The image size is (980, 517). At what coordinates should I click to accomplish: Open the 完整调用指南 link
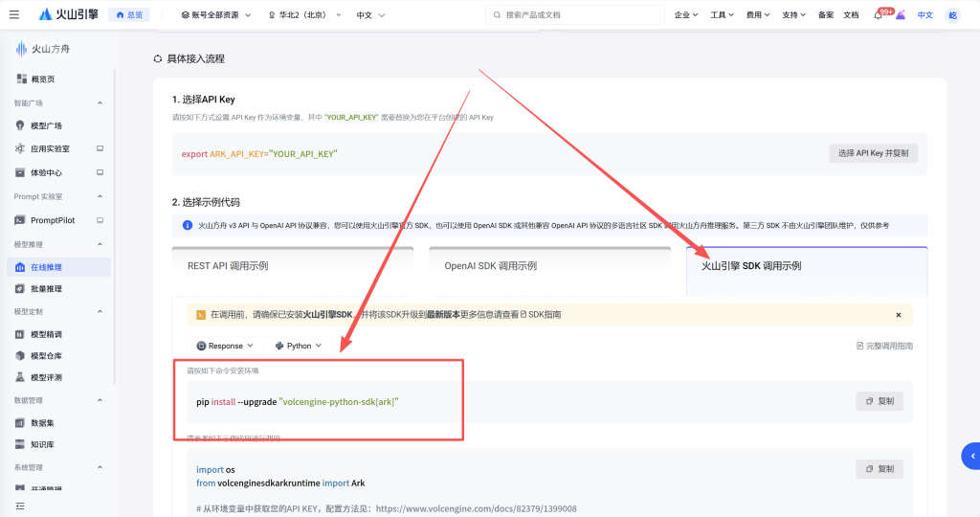click(x=884, y=346)
